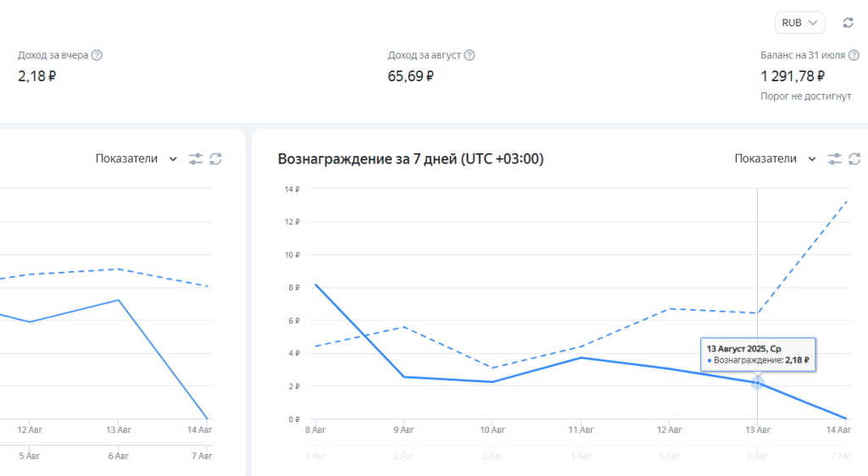
Task: Expand 'Показатели' dropdown in 7-day reward chart
Action: point(775,158)
